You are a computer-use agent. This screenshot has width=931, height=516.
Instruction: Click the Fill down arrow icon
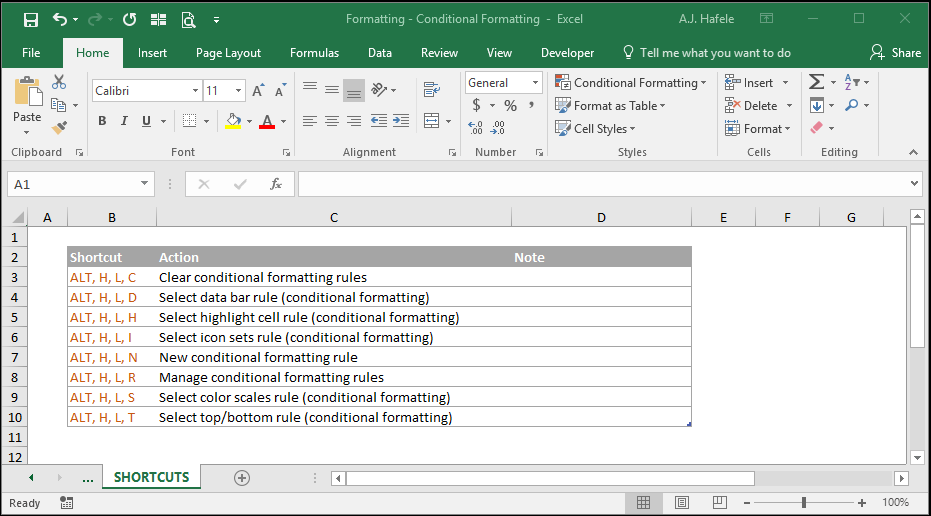pos(817,105)
